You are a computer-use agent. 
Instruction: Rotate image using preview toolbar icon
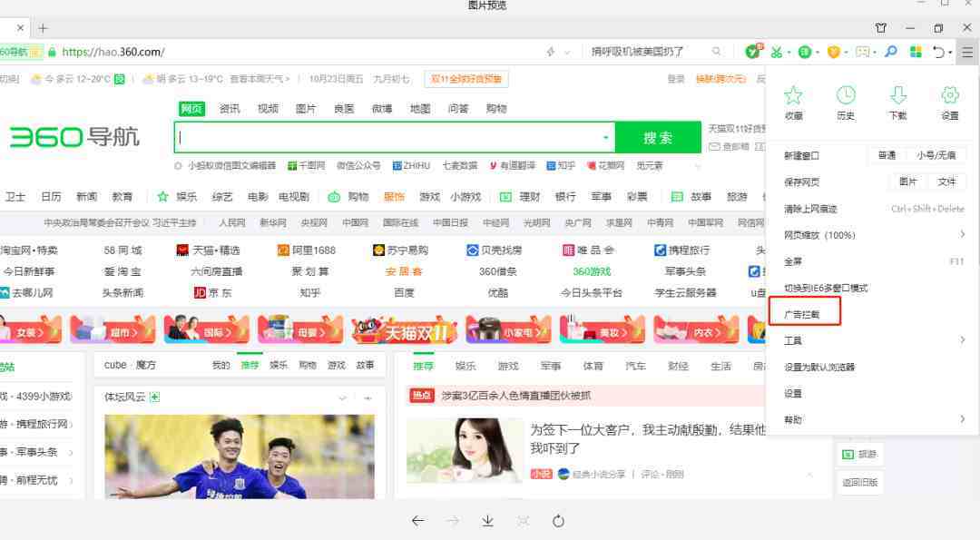[558, 521]
